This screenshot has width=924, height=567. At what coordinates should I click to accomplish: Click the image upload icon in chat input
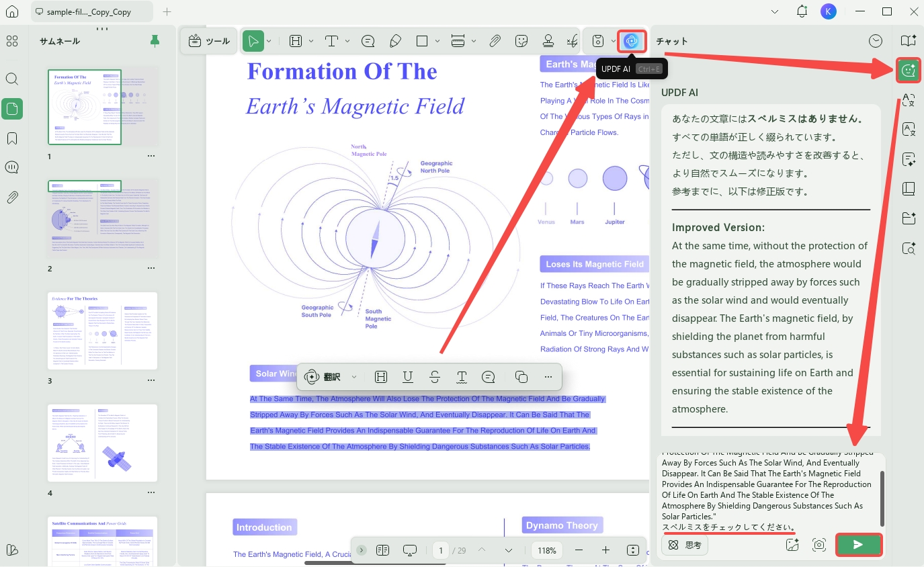pyautogui.click(x=792, y=545)
